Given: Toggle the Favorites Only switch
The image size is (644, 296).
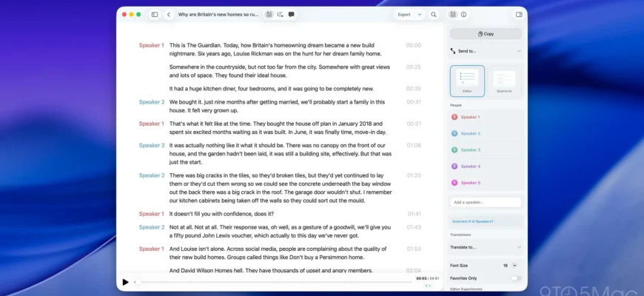Looking at the screenshot, I should 515,278.
